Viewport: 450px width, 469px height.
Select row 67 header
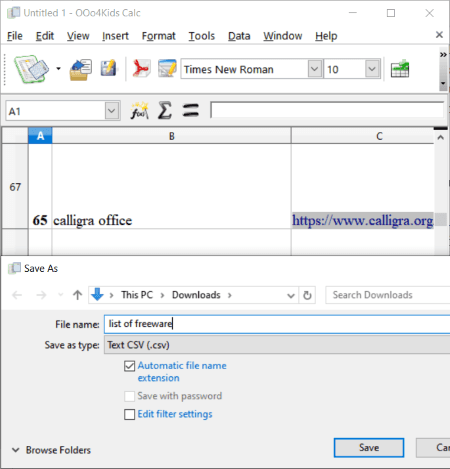coord(15,186)
